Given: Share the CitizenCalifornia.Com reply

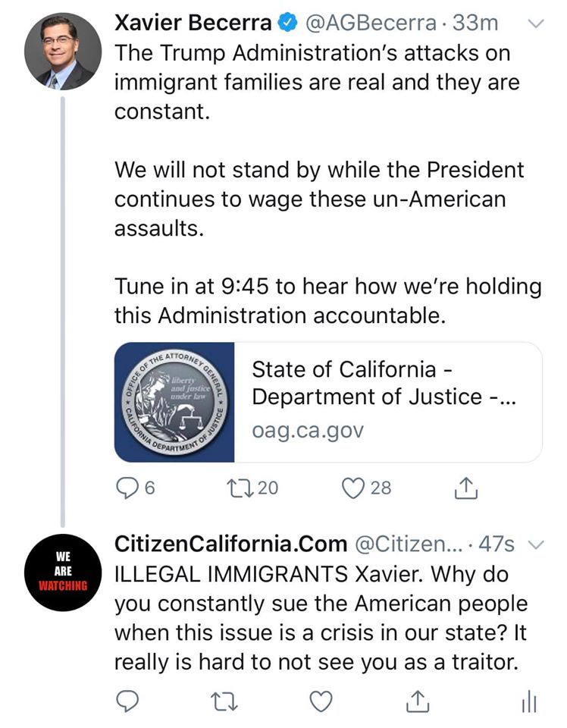Looking at the screenshot, I should [x=417, y=702].
